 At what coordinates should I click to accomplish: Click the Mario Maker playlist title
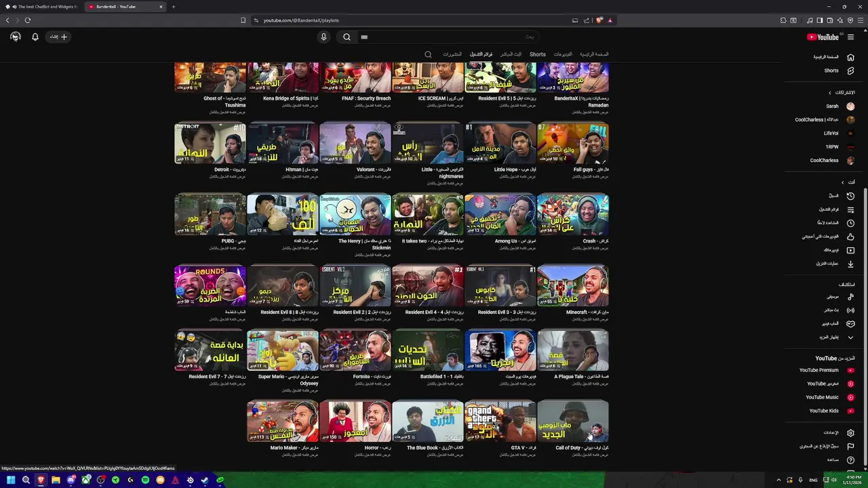tap(294, 447)
